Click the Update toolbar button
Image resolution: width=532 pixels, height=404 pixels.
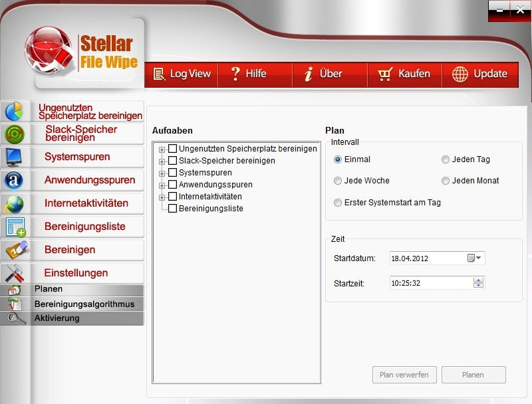click(480, 74)
